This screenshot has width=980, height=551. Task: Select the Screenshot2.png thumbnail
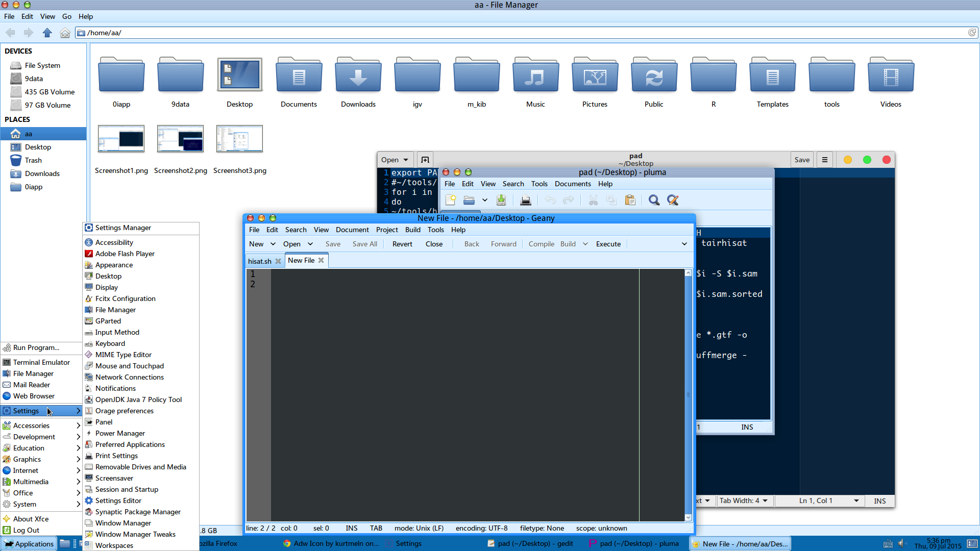point(180,139)
